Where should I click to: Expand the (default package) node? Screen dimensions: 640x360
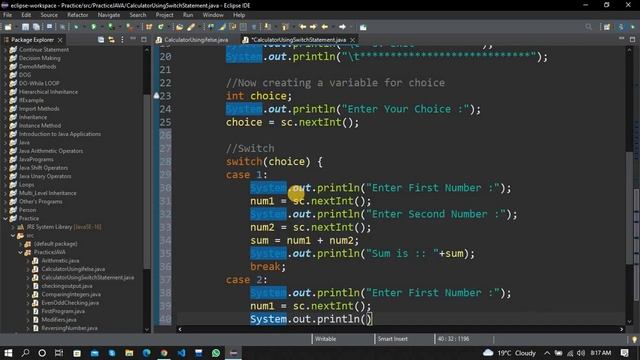click(20, 244)
